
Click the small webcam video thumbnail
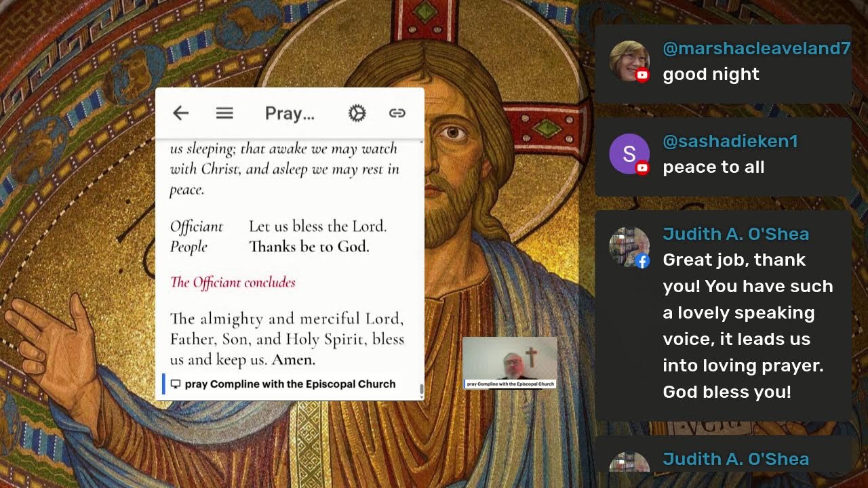[510, 363]
